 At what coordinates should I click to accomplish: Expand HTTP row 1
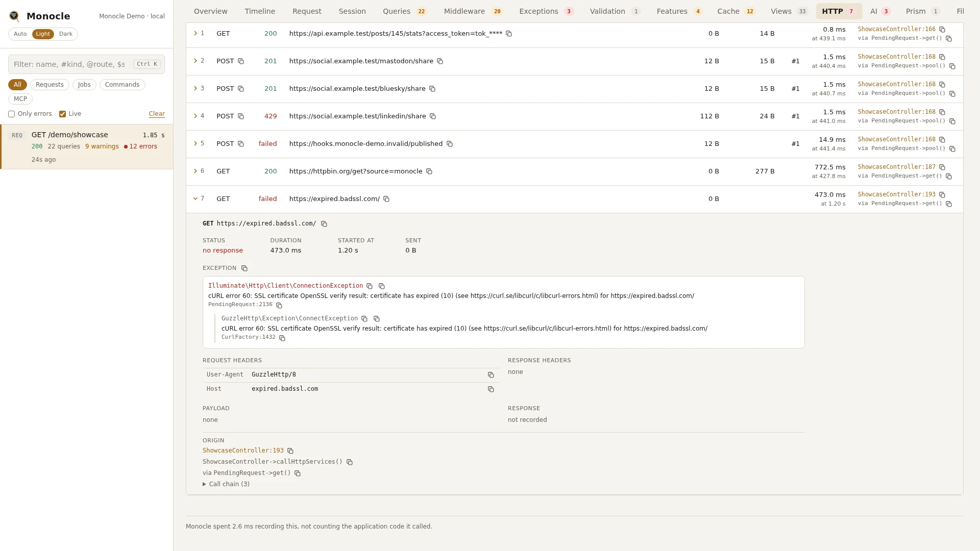[x=195, y=33]
